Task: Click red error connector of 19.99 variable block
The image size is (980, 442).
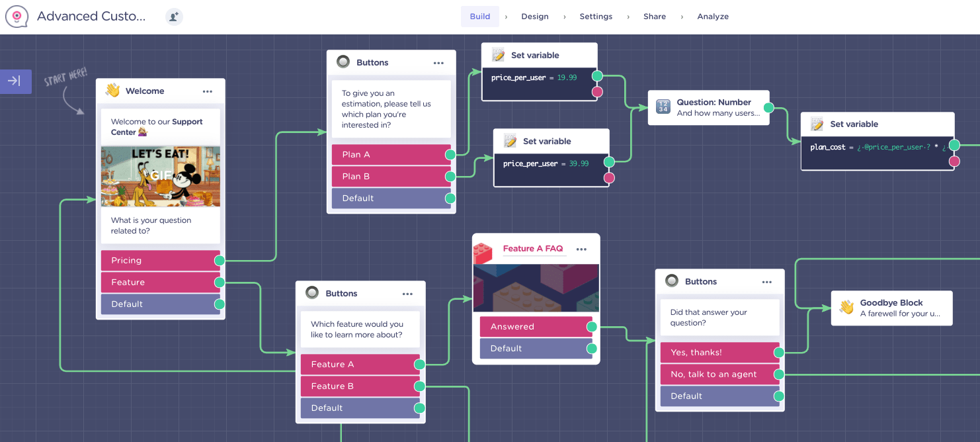Action: 597,92
